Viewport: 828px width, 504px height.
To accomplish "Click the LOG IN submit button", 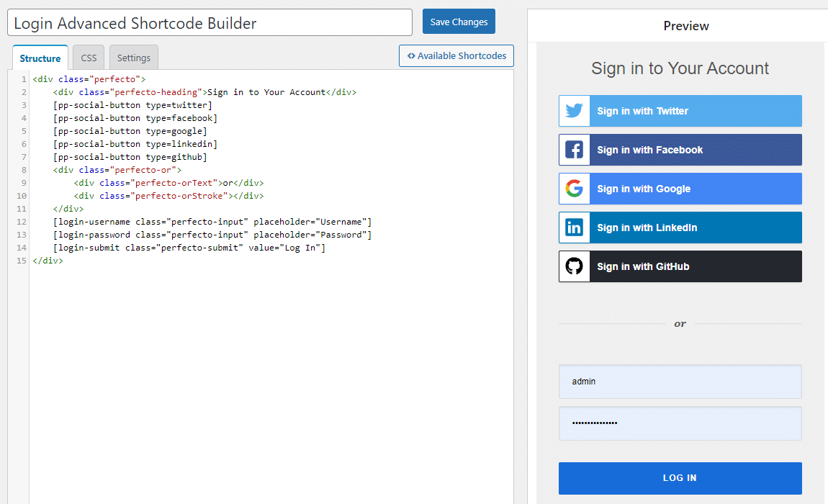I will [680, 478].
